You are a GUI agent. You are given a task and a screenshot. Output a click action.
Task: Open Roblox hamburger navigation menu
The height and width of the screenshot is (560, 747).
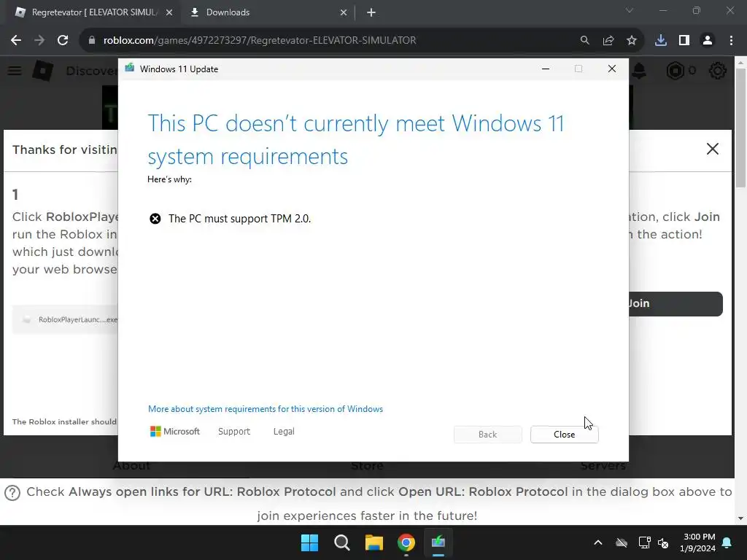click(x=15, y=71)
